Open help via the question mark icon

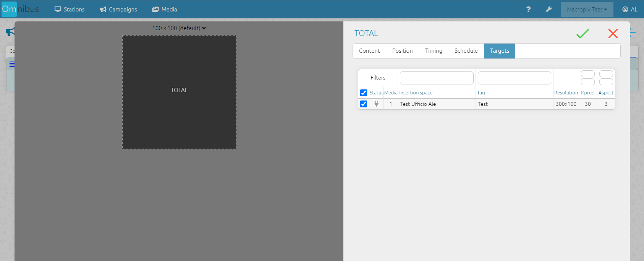[528, 10]
